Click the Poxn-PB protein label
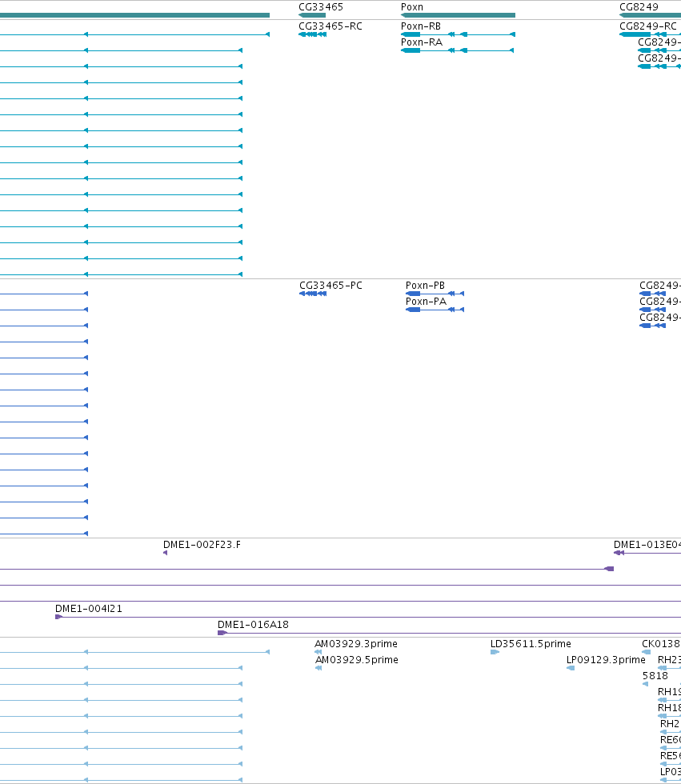 [425, 286]
